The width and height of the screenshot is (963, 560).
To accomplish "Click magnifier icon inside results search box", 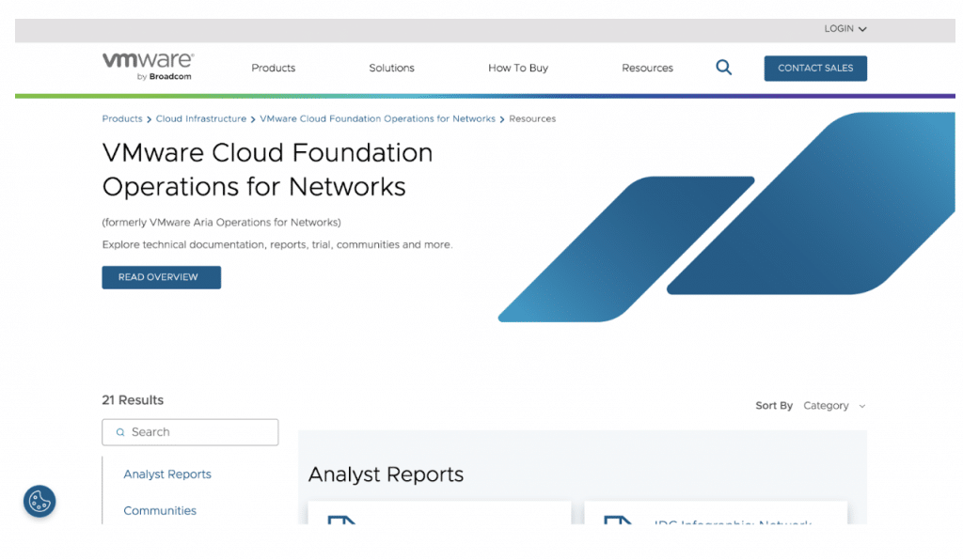I will pos(120,432).
